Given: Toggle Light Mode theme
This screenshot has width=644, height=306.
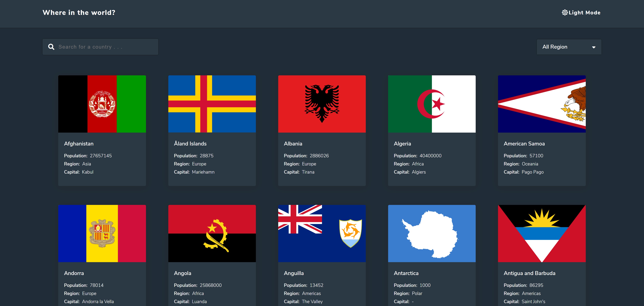Looking at the screenshot, I should [584, 13].
